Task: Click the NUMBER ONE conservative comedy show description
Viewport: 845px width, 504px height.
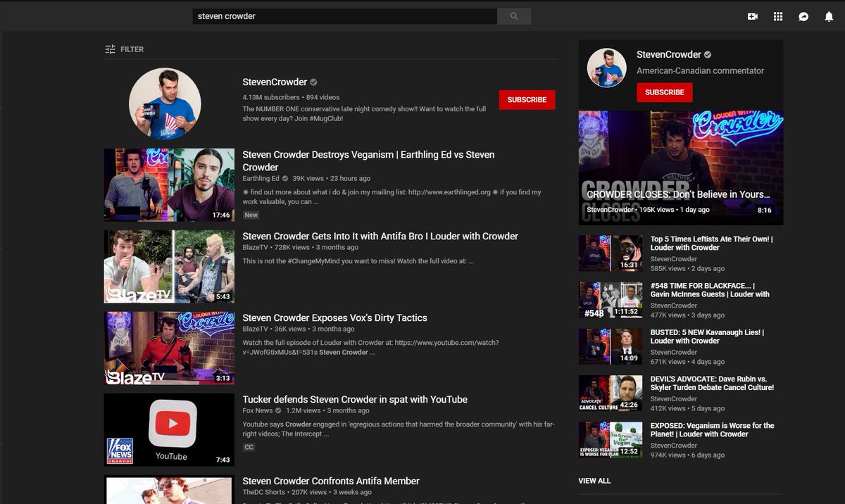Action: (x=364, y=113)
